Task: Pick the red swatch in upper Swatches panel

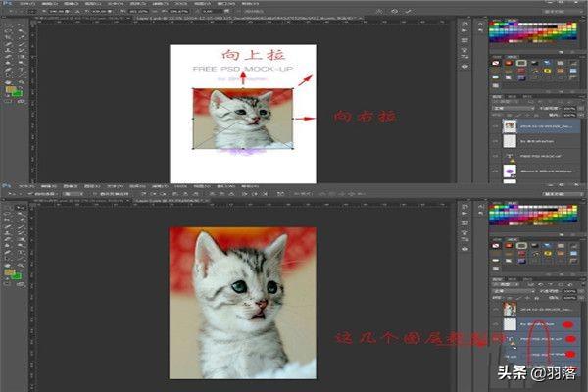Action: click(x=493, y=24)
